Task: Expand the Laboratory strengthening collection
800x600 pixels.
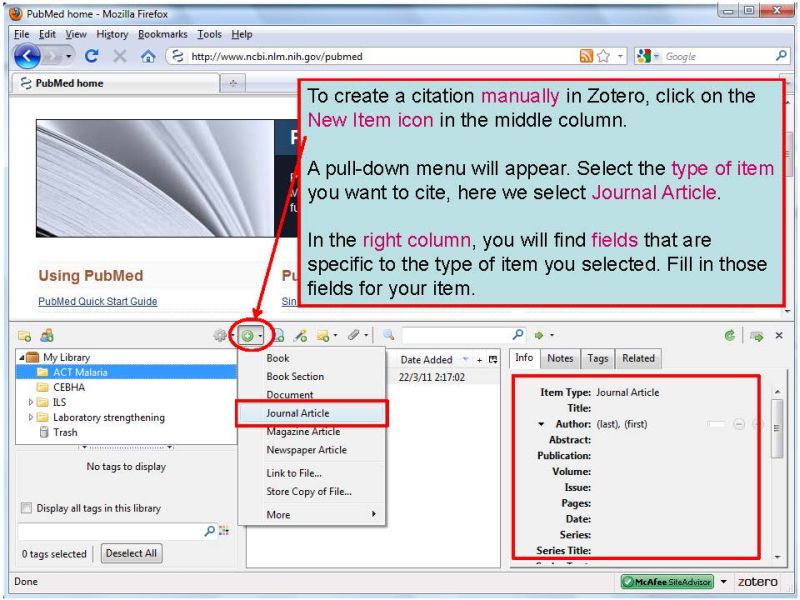Action: click(x=31, y=418)
